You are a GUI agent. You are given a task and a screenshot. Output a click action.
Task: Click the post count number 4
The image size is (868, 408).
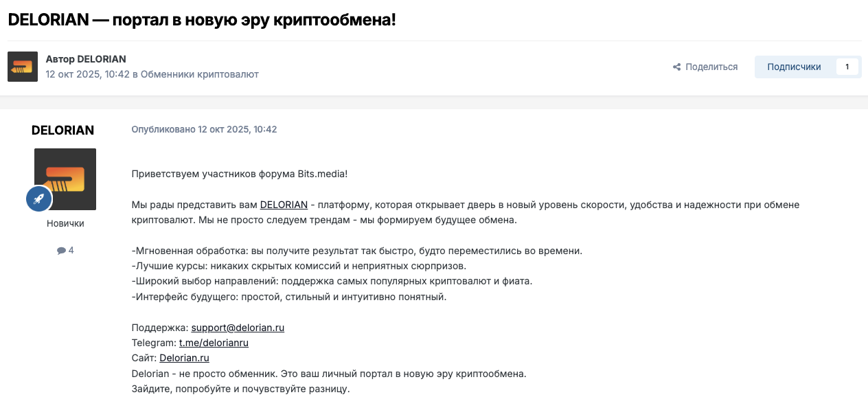coord(71,251)
